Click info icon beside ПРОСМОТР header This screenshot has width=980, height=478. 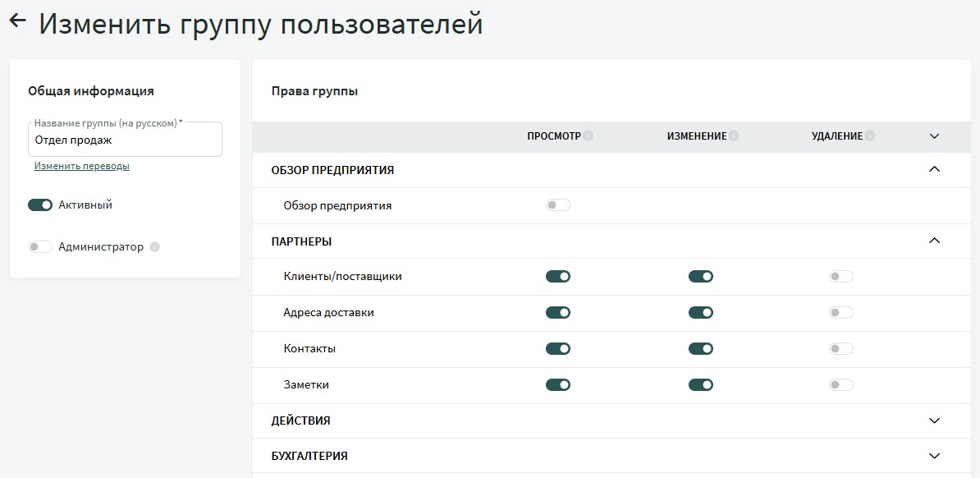click(588, 136)
